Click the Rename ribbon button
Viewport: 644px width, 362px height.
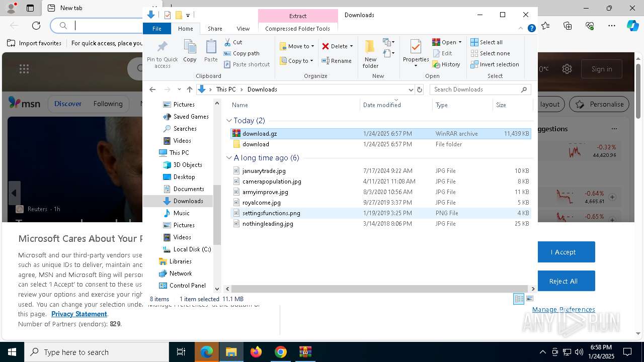click(x=337, y=61)
